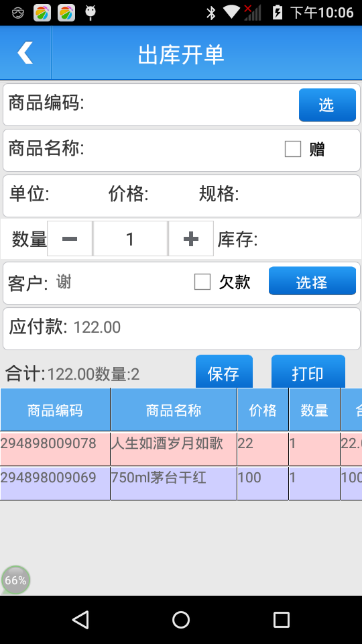Check the 赠 gift checkbox
362x644 pixels.
click(293, 149)
